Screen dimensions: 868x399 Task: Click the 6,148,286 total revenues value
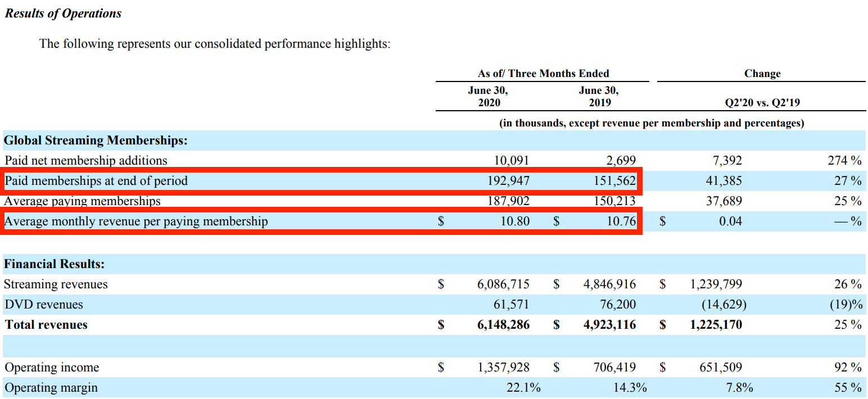coord(503,325)
